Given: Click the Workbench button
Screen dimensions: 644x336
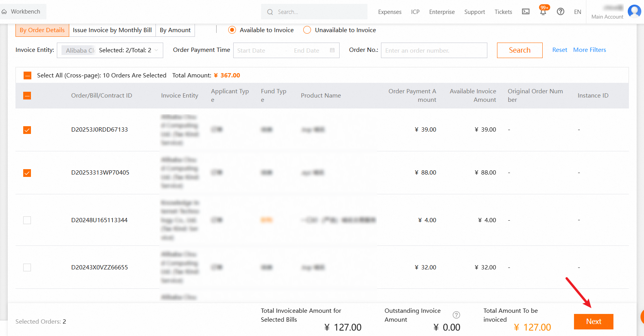Looking at the screenshot, I should click(23, 12).
